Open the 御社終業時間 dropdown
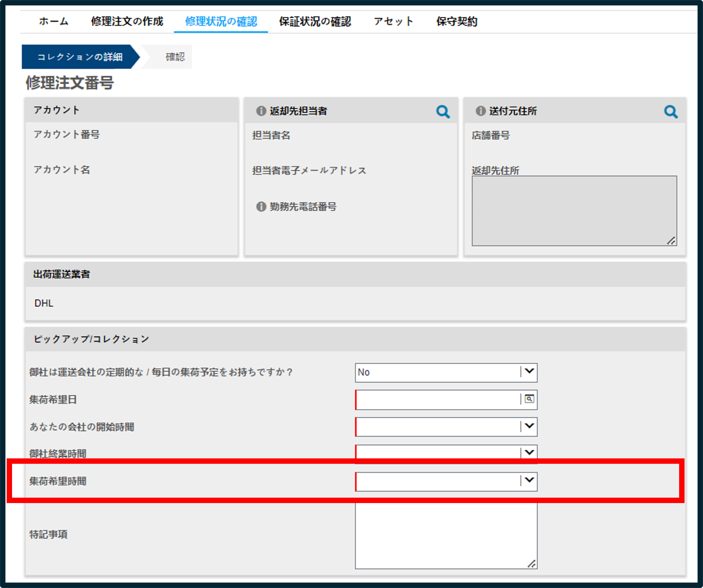The width and height of the screenshot is (703, 588). pyautogui.click(x=446, y=454)
